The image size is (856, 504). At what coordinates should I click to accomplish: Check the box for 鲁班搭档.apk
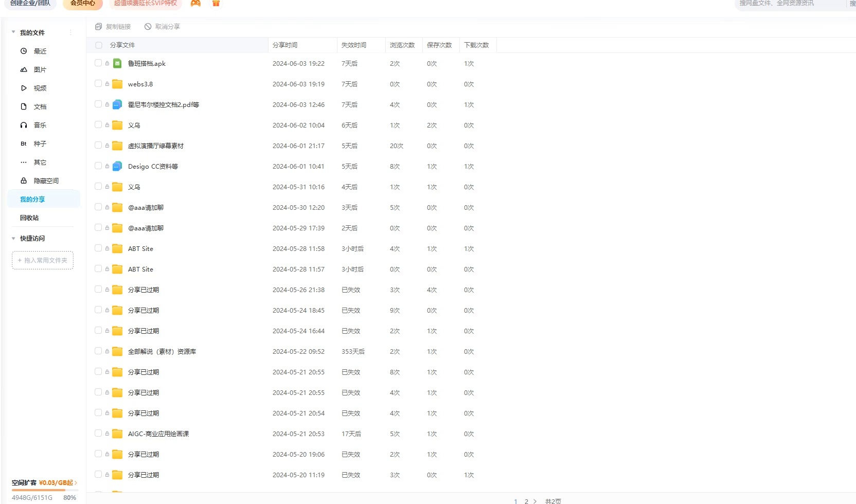pos(98,63)
